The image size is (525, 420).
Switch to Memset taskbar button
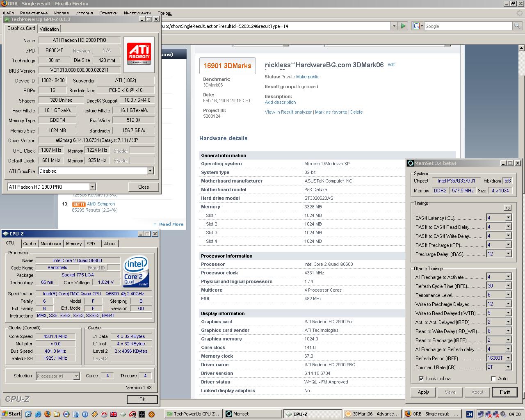(x=253, y=414)
